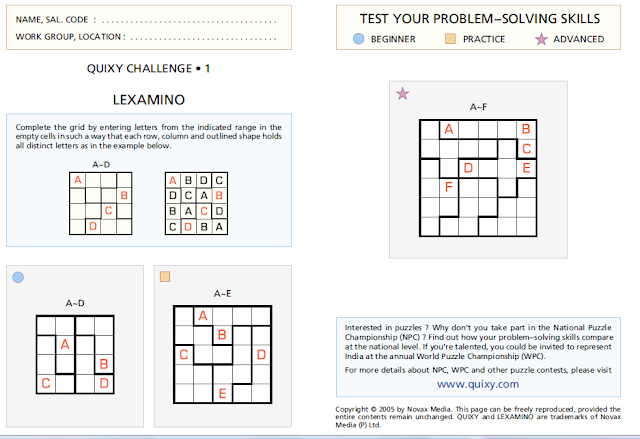Open the www.quixy.com link

click(478, 383)
